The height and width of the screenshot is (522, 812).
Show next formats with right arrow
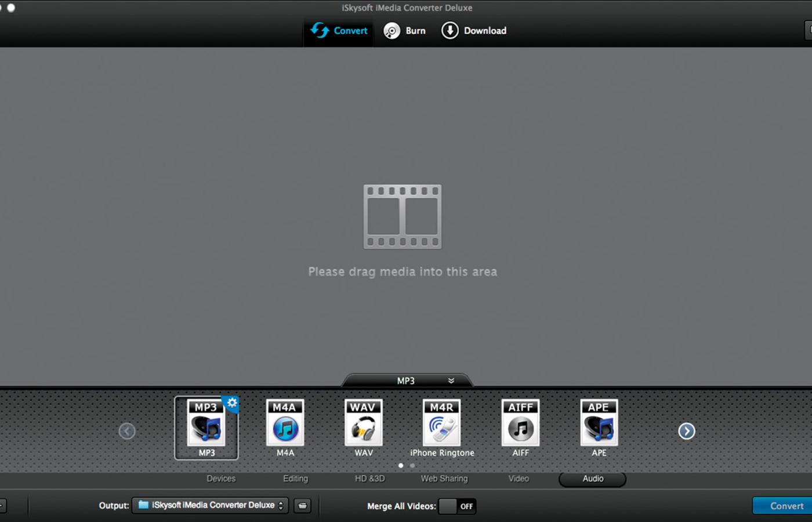[x=687, y=431]
